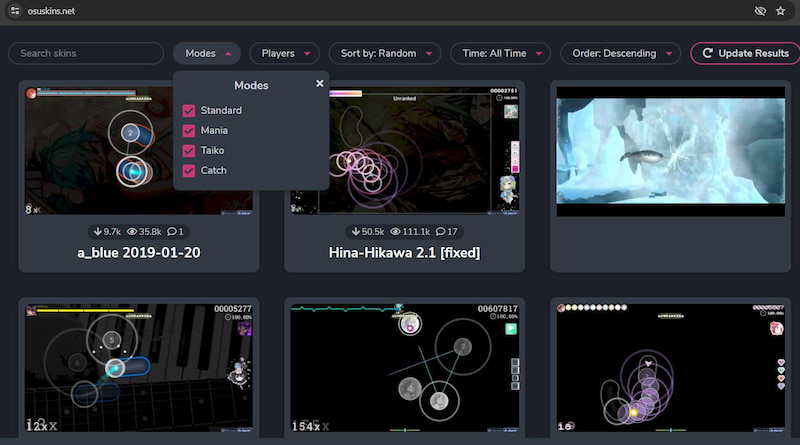
Task: Click the Standard label in Modes popup
Action: coord(221,110)
